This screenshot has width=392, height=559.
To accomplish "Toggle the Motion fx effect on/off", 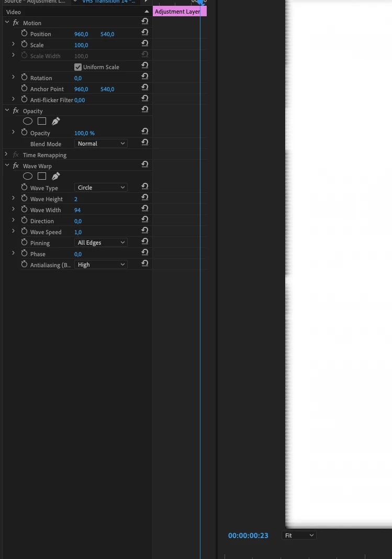I will tap(16, 23).
